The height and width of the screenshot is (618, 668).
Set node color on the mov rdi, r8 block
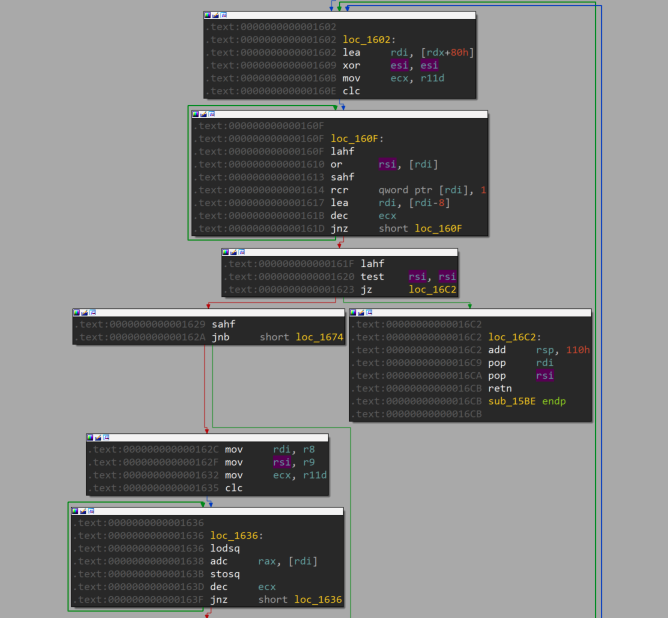tap(90, 437)
